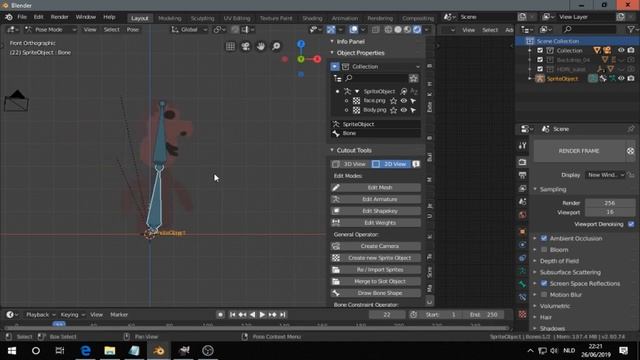Collapse the Info Panel section
This screenshot has height=360, width=640.
tap(351, 41)
